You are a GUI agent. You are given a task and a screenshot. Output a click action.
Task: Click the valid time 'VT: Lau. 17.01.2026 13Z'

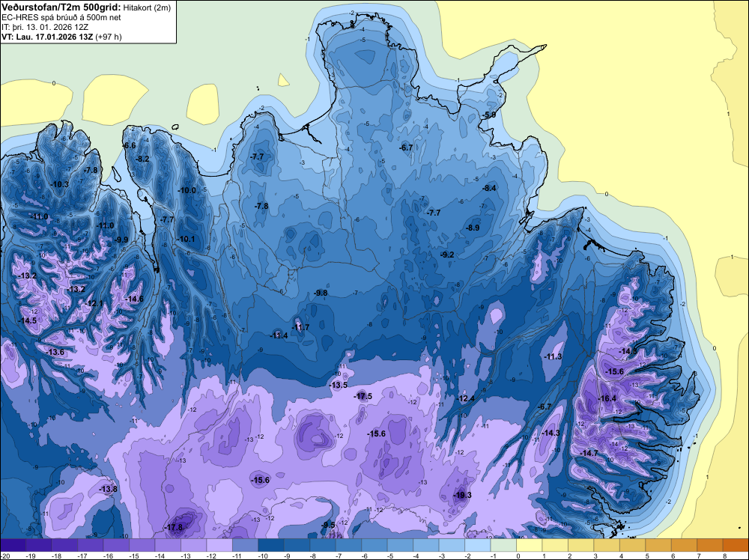[x=47, y=37]
